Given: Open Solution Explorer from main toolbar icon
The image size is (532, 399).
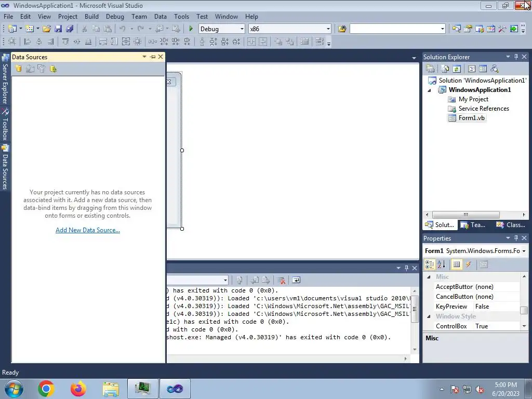Looking at the screenshot, I should [x=456, y=29].
